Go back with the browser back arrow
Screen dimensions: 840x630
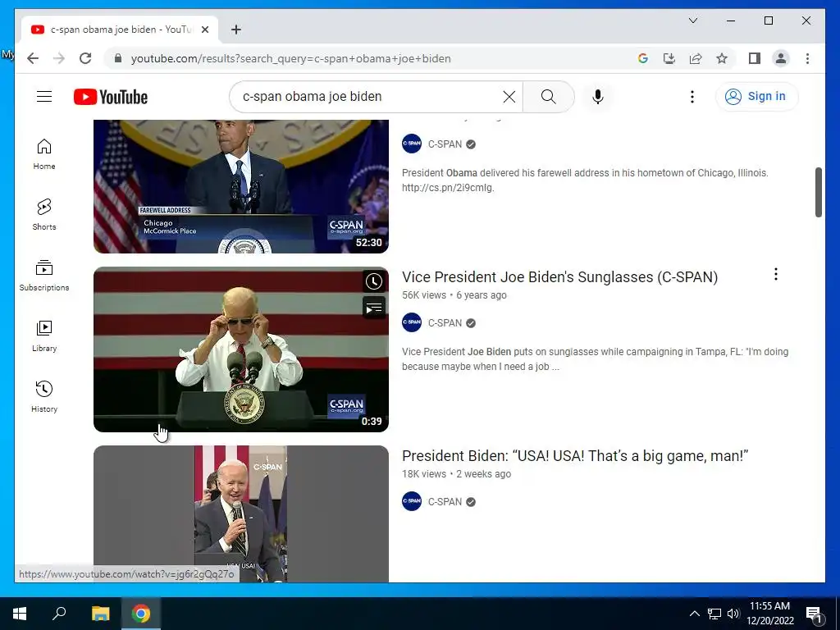pos(33,58)
